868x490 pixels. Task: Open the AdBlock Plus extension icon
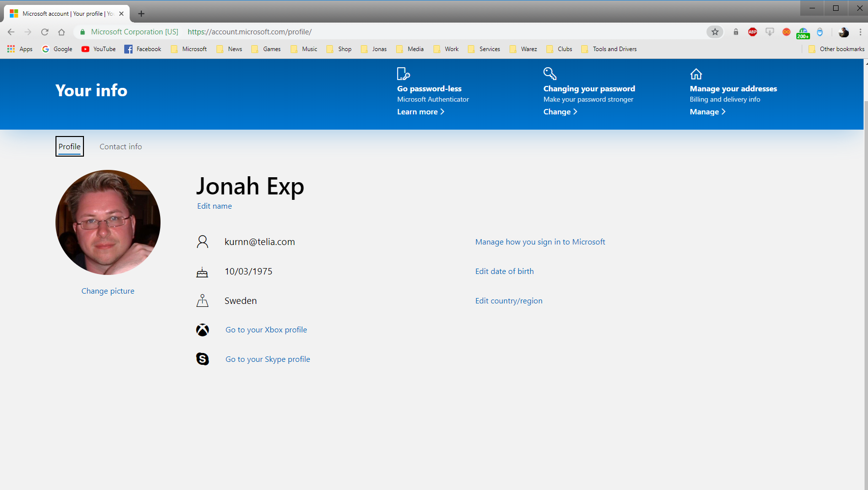(753, 32)
